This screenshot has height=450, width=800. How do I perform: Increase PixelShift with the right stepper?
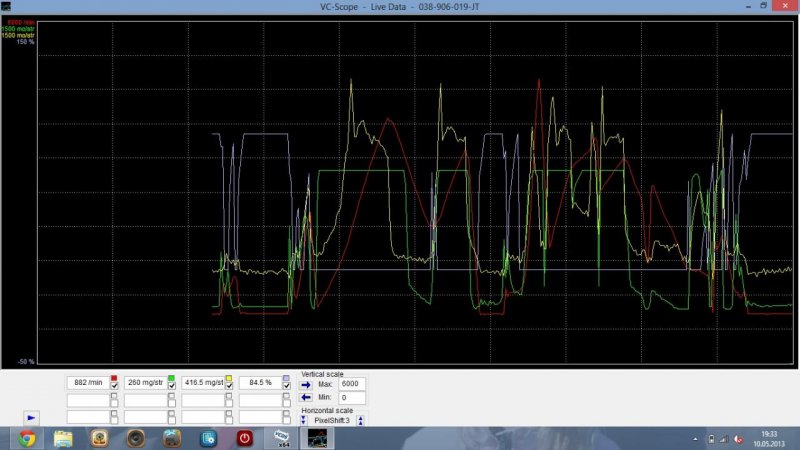click(x=360, y=420)
